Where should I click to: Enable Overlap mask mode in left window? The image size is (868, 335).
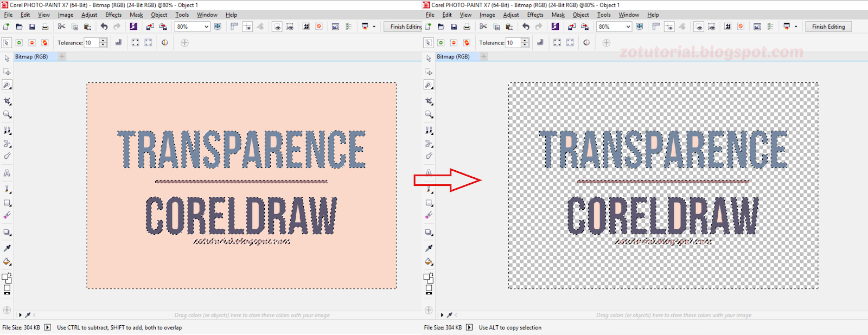[45, 43]
